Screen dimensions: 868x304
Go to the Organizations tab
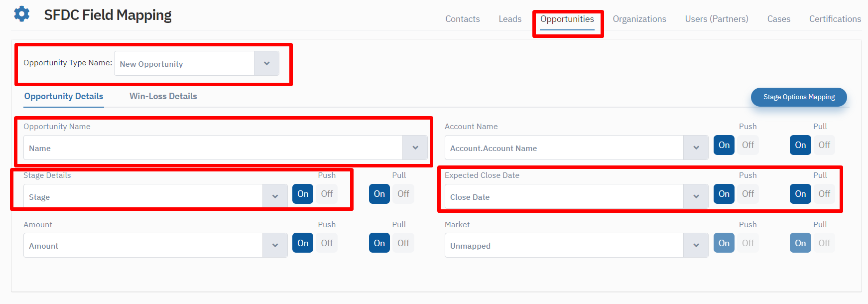click(x=639, y=19)
